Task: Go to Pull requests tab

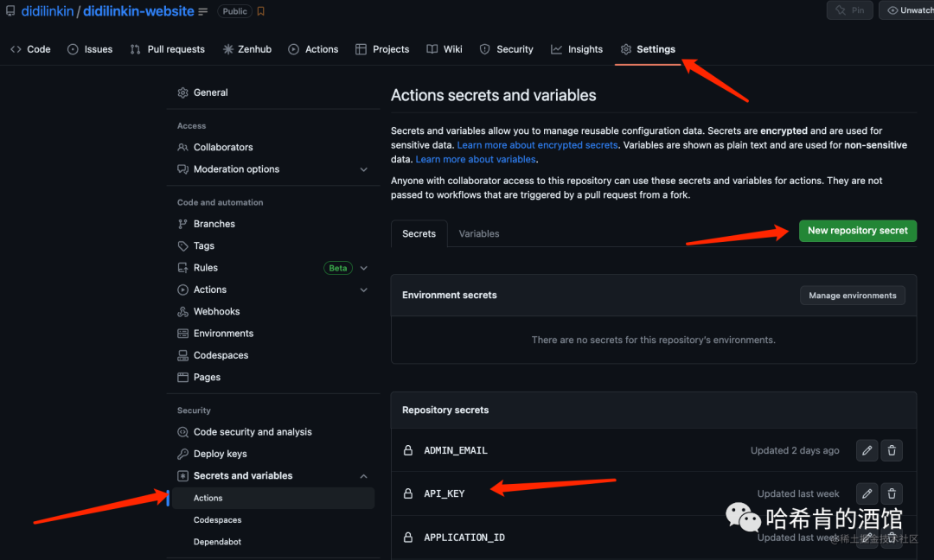Action: [168, 49]
